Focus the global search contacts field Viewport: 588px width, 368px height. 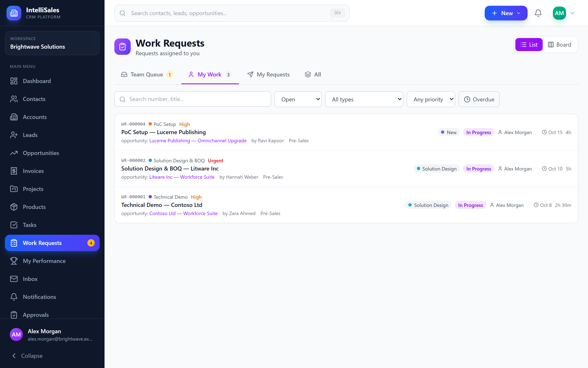[232, 13]
